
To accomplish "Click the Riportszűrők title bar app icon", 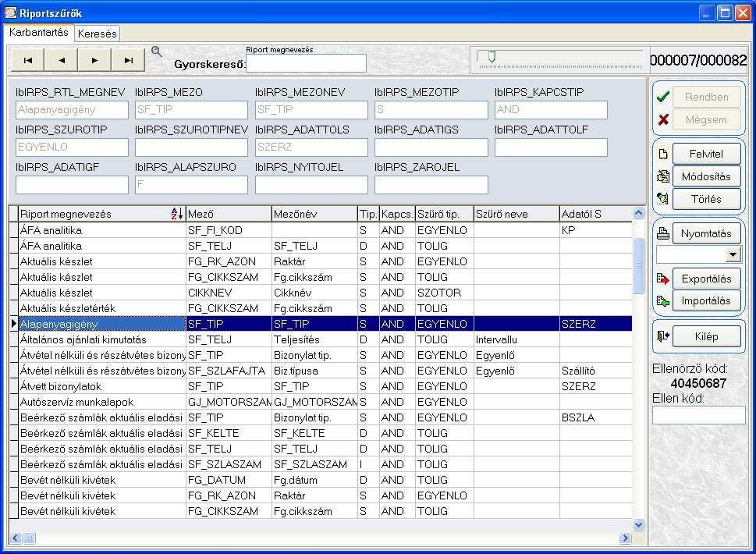I will (x=10, y=12).
